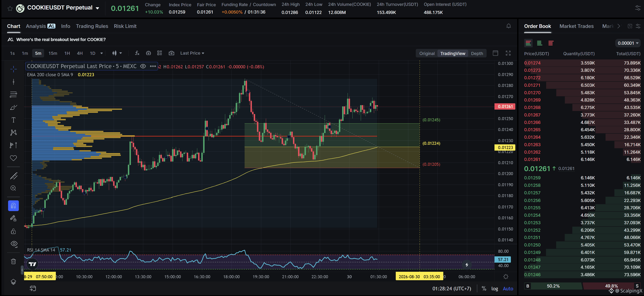Viewport: 644px width, 296px height.
Task: Select the 1m timeframe
Action: click(25, 53)
